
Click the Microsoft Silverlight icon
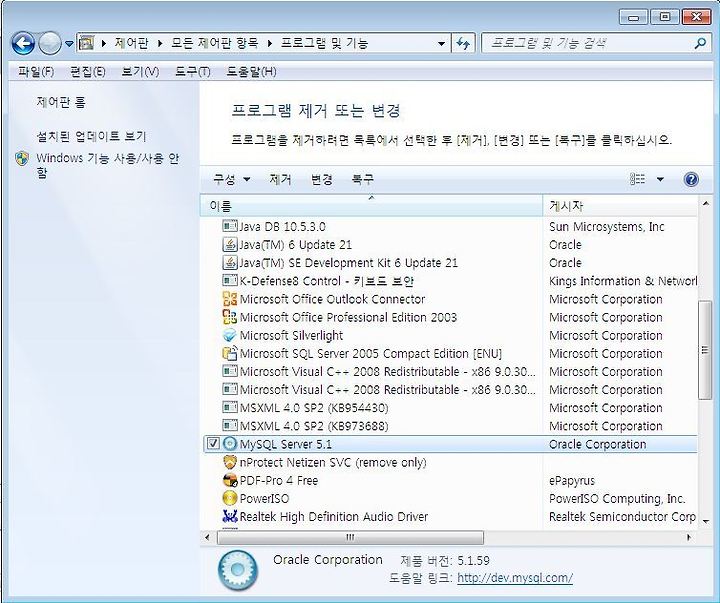click(x=230, y=335)
